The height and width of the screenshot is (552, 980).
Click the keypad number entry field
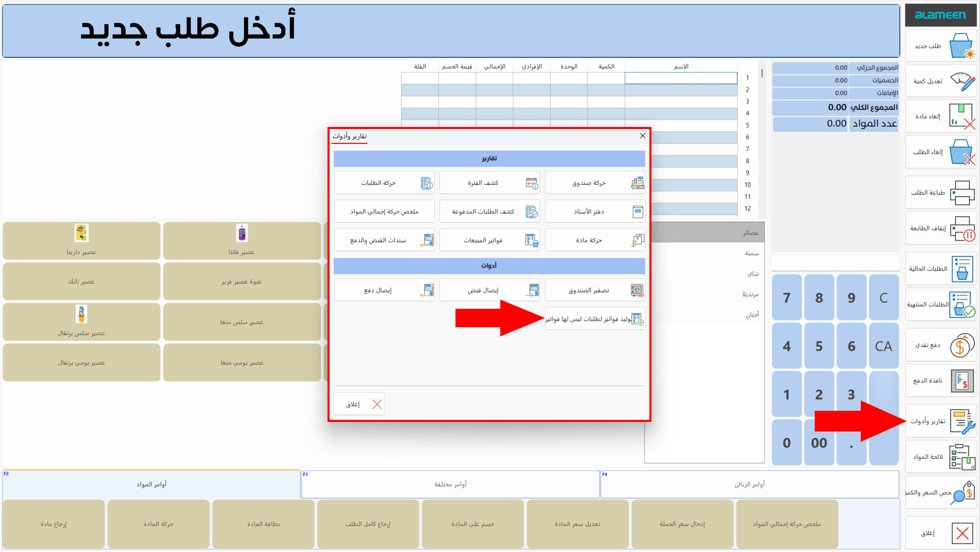pyautogui.click(x=835, y=263)
